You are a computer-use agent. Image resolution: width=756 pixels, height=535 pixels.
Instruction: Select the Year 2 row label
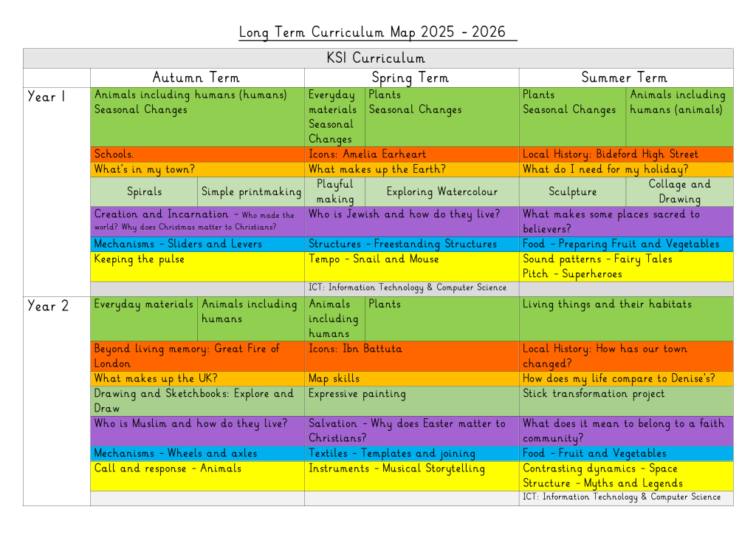click(x=48, y=306)
